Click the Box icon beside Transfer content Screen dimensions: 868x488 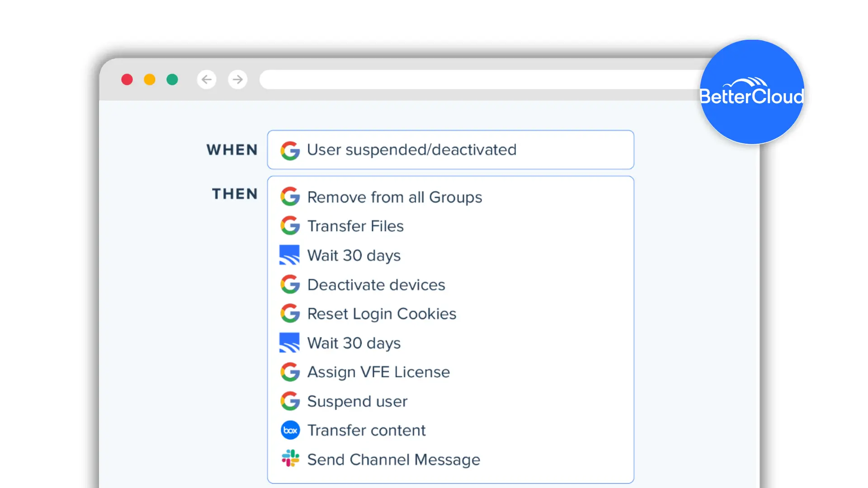pyautogui.click(x=290, y=430)
